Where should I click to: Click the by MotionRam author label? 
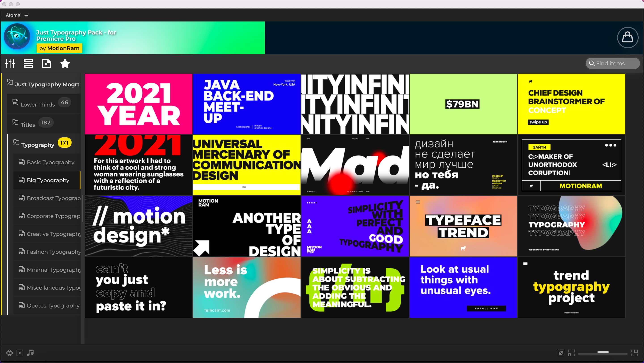pos(59,48)
